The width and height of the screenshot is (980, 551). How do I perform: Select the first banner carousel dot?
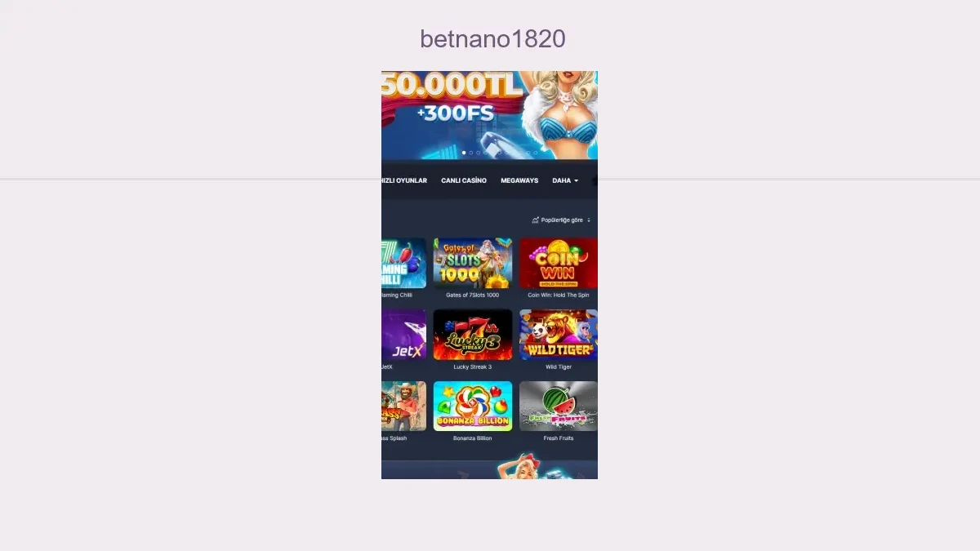pos(464,153)
